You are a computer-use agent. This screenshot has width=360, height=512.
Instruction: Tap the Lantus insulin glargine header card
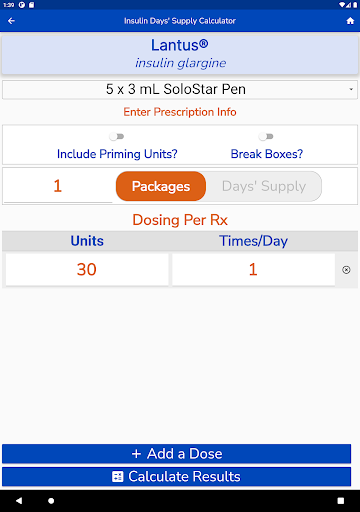[x=180, y=54]
